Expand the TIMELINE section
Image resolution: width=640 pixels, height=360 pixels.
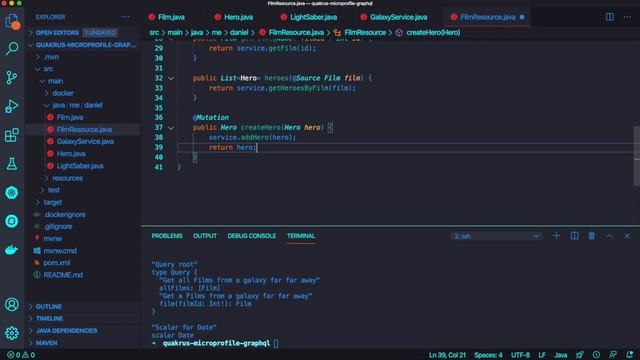click(83, 318)
